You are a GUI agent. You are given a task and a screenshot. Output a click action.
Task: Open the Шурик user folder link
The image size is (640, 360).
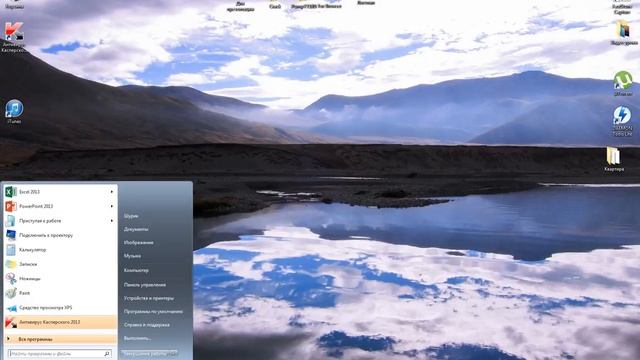(131, 216)
